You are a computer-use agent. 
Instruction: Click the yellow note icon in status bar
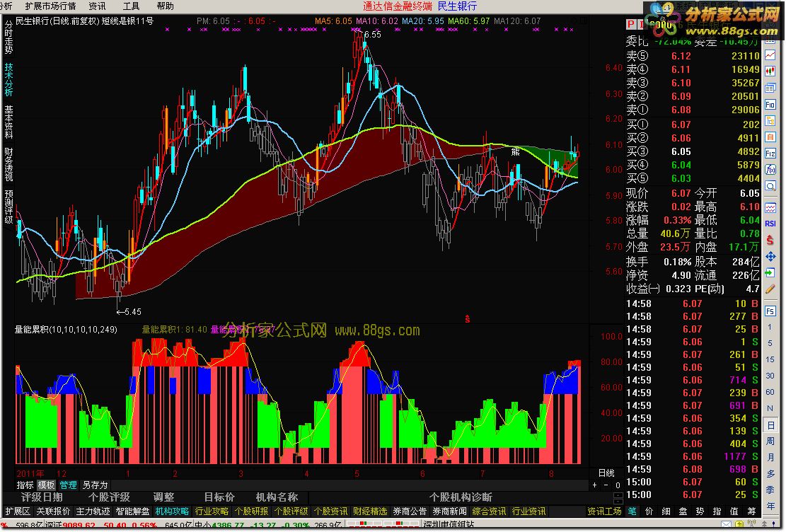click(738, 526)
